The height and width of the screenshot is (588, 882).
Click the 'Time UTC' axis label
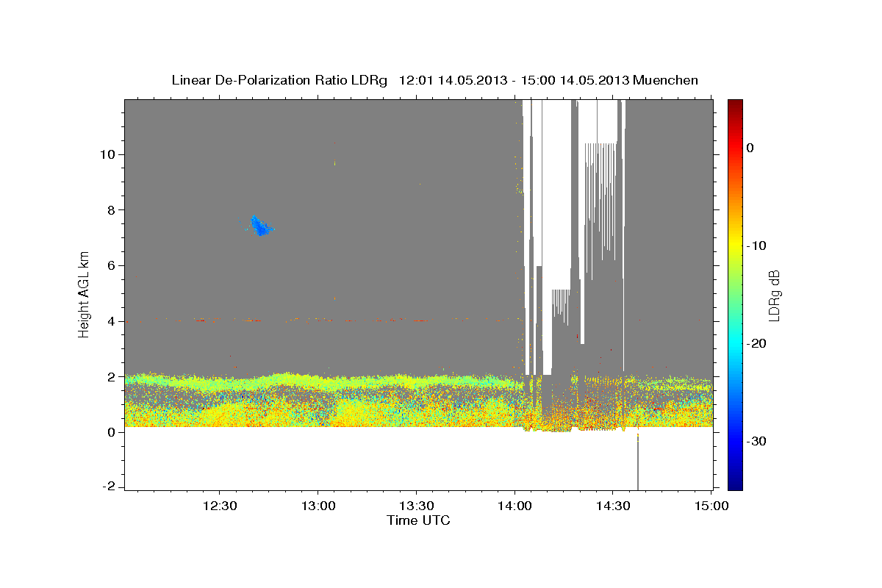tap(418, 520)
